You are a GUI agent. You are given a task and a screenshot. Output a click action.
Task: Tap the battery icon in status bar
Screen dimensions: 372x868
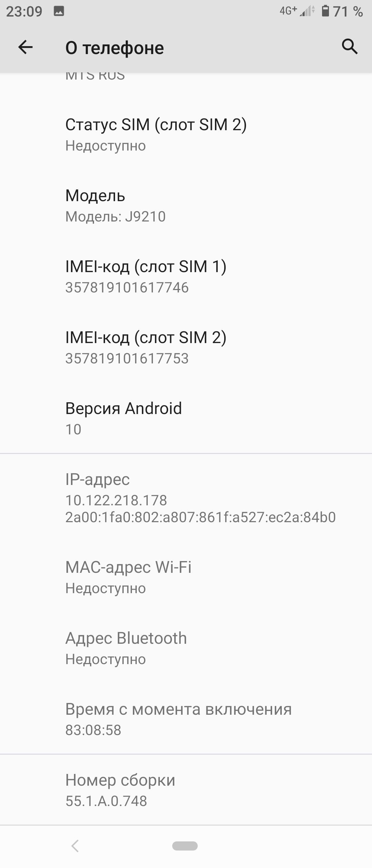click(x=325, y=11)
